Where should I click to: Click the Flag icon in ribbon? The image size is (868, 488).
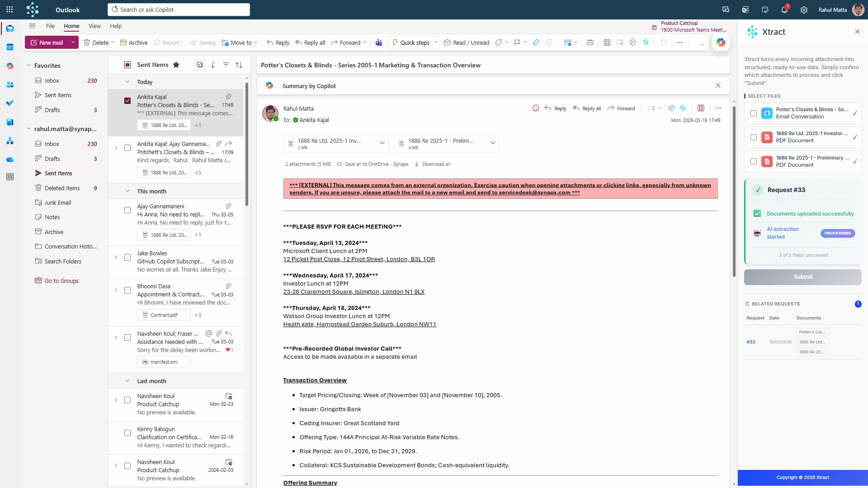tap(517, 42)
